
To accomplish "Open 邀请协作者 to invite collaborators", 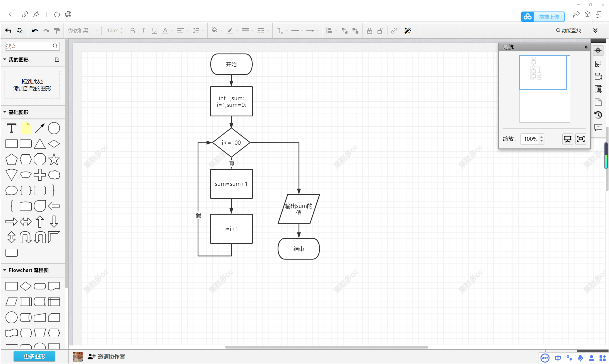I will pos(112,356).
